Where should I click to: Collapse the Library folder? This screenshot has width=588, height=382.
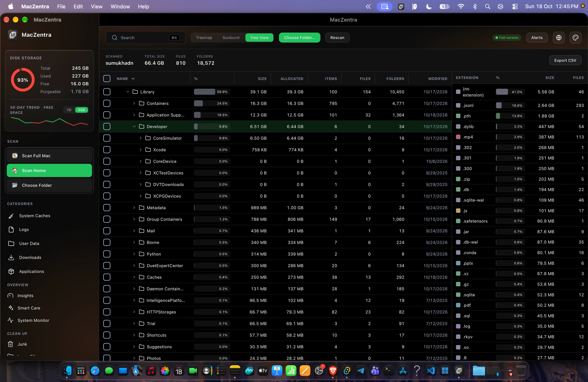coord(128,92)
